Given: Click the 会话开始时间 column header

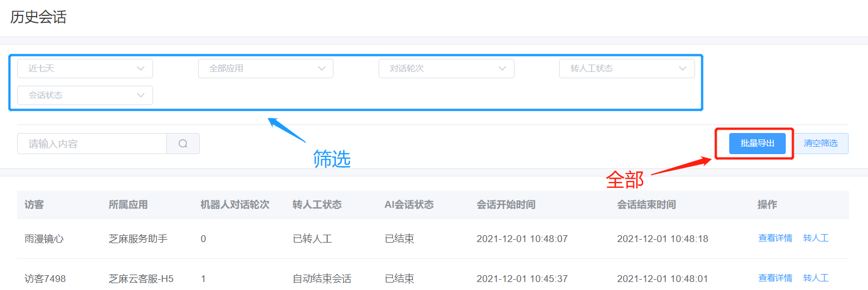Looking at the screenshot, I should click(506, 204).
